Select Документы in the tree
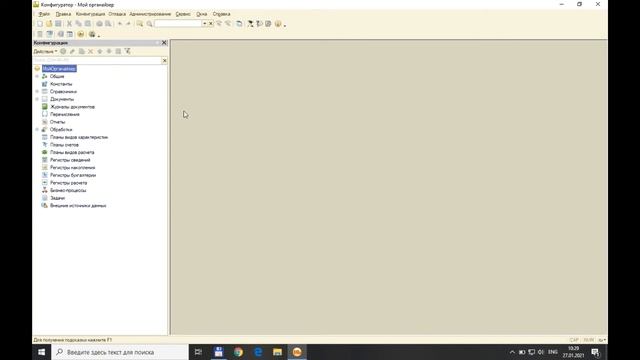640x360 pixels. pos(62,99)
